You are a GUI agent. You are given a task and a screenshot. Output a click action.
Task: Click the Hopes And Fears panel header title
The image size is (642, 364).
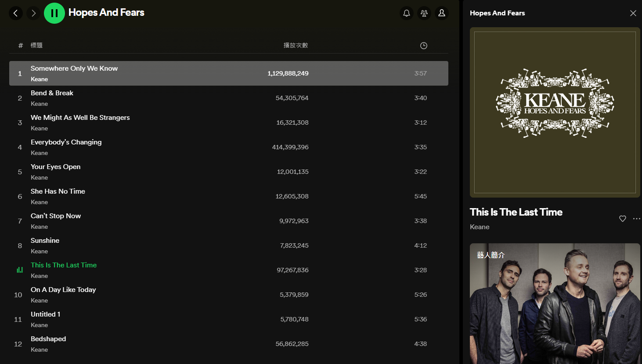pos(497,13)
